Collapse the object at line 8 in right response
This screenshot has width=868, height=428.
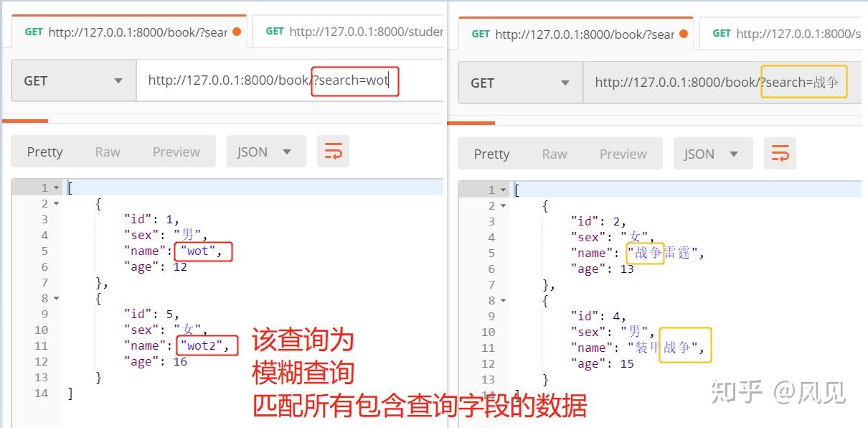(x=502, y=300)
